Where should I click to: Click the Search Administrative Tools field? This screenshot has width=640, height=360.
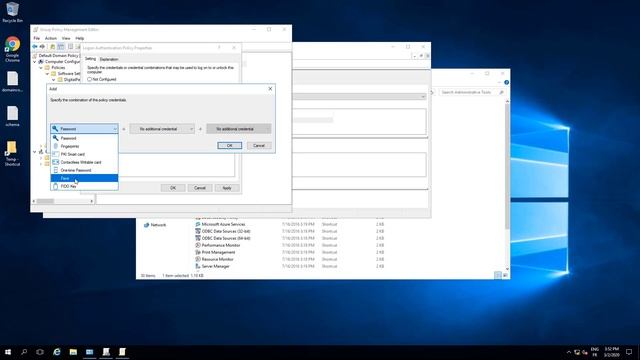[x=472, y=92]
